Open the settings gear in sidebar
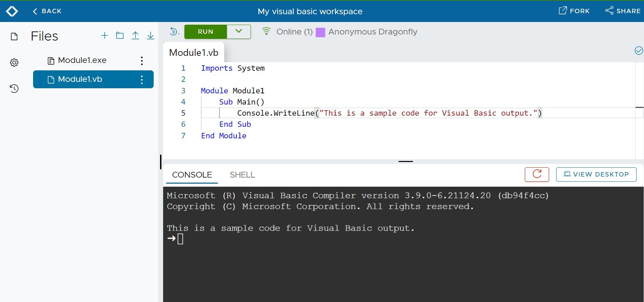Screen dimensions: 644x302 tap(14, 63)
